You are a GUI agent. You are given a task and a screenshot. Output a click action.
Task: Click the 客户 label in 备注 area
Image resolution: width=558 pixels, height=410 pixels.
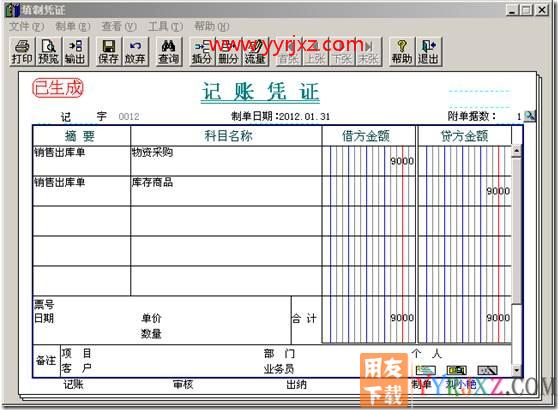click(x=77, y=368)
